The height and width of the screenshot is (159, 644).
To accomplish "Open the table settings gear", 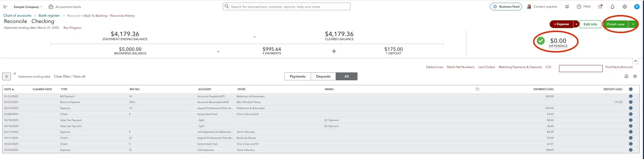I will click(635, 76).
